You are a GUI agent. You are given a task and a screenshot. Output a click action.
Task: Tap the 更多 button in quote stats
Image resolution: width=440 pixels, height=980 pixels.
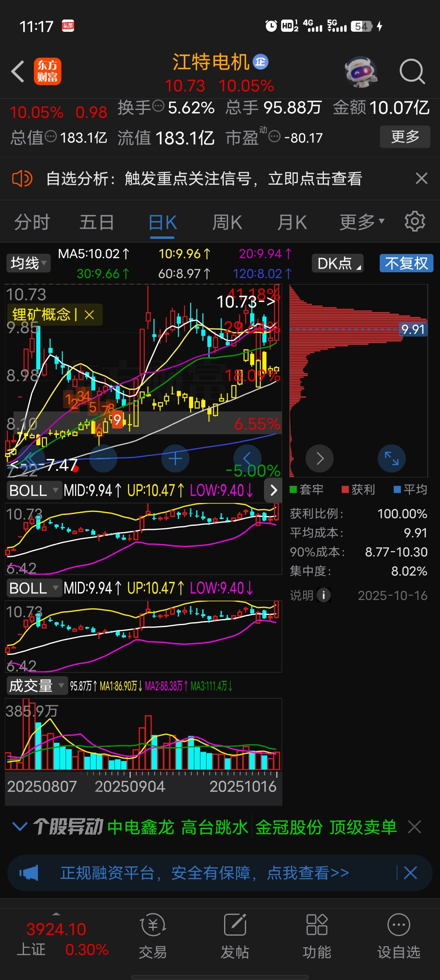coord(405,137)
